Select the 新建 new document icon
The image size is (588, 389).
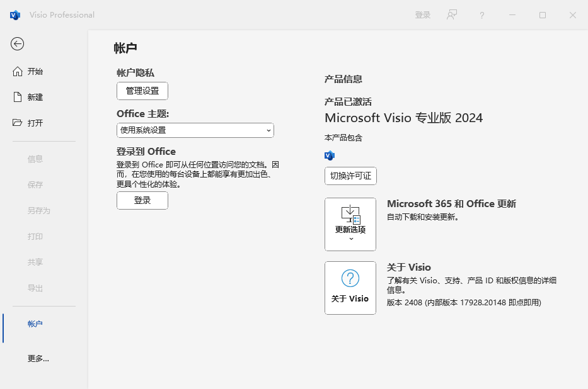pyautogui.click(x=18, y=97)
